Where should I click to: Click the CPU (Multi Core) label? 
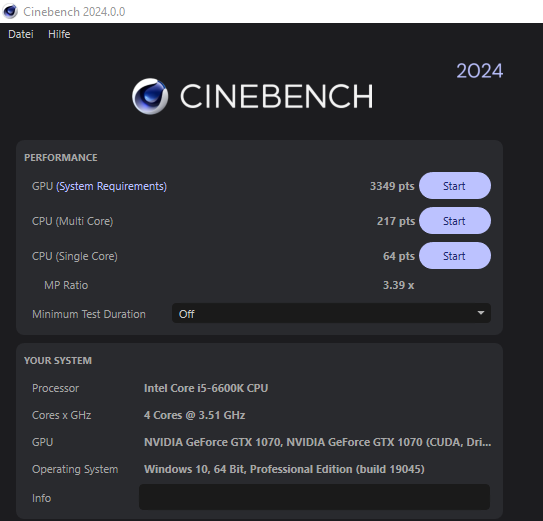point(72,221)
